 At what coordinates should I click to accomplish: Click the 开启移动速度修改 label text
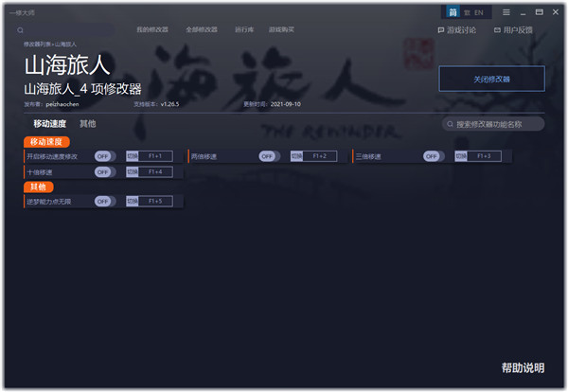coord(52,156)
